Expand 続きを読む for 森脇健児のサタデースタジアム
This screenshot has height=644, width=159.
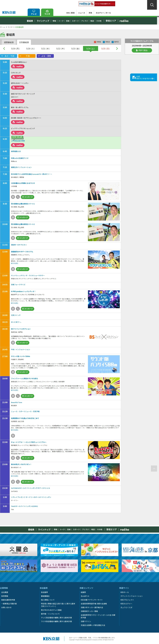coord(14,263)
